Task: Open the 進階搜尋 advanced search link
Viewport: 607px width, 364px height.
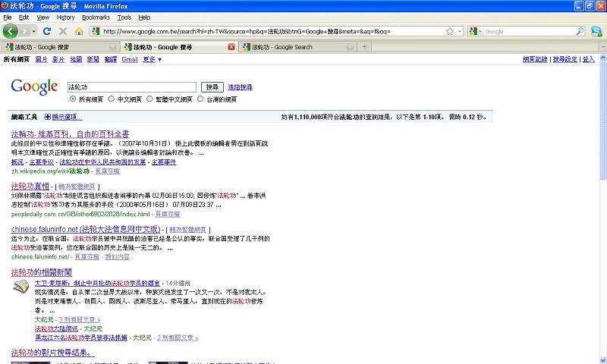Action: (x=241, y=87)
